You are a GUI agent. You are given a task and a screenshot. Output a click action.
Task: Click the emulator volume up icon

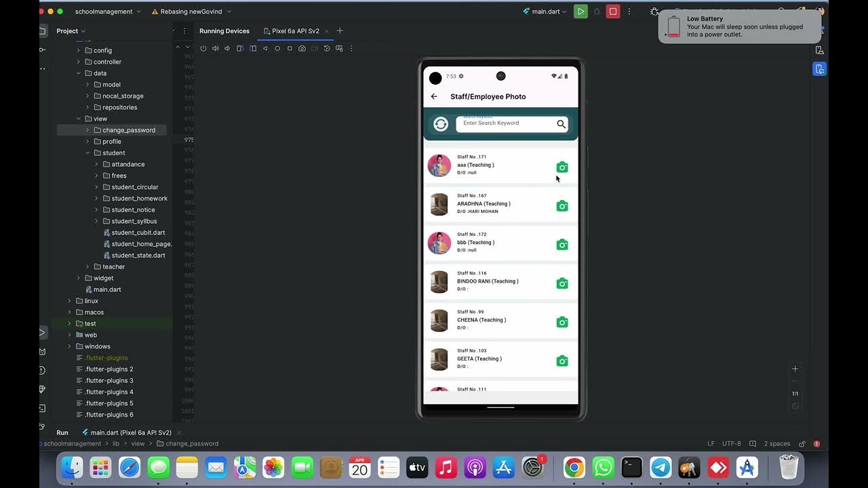[x=215, y=49]
